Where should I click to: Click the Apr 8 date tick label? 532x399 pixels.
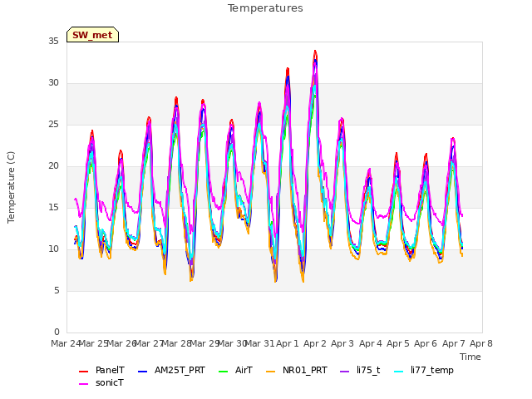(481, 343)
